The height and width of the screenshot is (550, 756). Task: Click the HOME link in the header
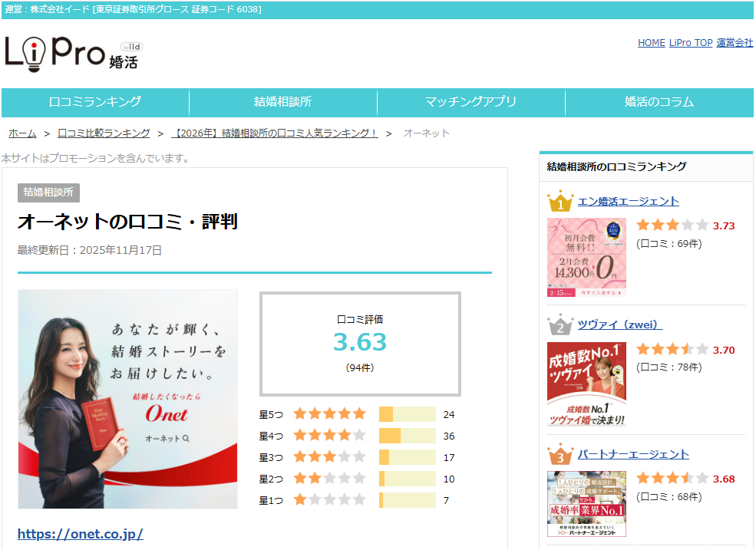(651, 43)
